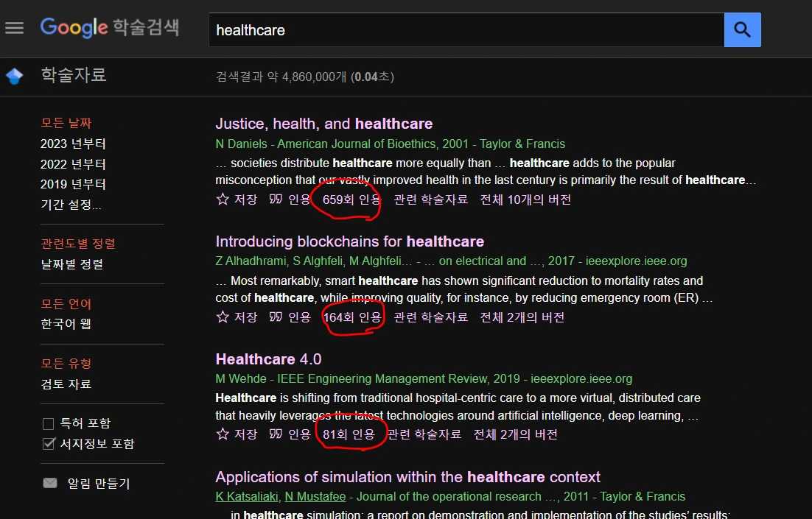Click the blue search magnifier button
812x519 pixels.
[x=742, y=30]
